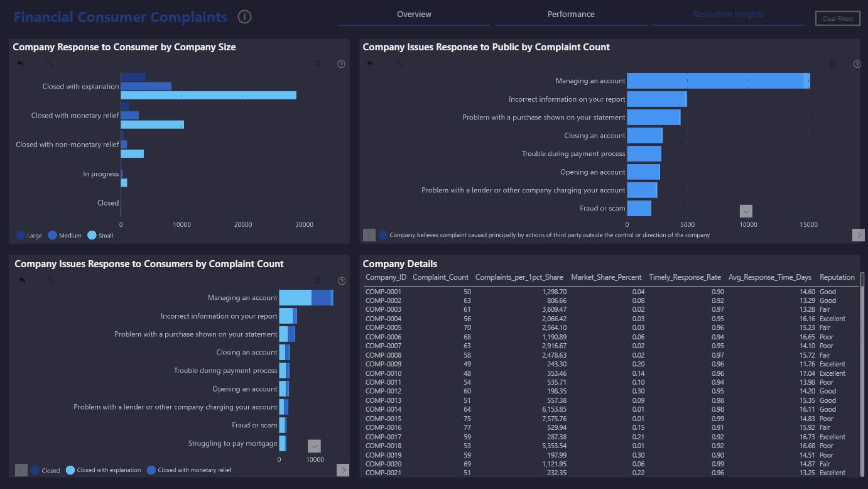Click Trouble during payment process label in Public chart
The width and height of the screenshot is (868, 489).
pos(573,153)
